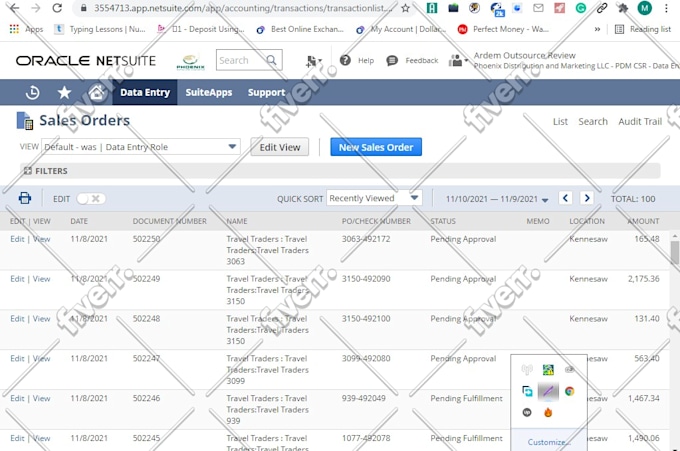This screenshot has height=451, width=680.
Task: Sort by the AMOUNT column header
Action: pyautogui.click(x=643, y=221)
